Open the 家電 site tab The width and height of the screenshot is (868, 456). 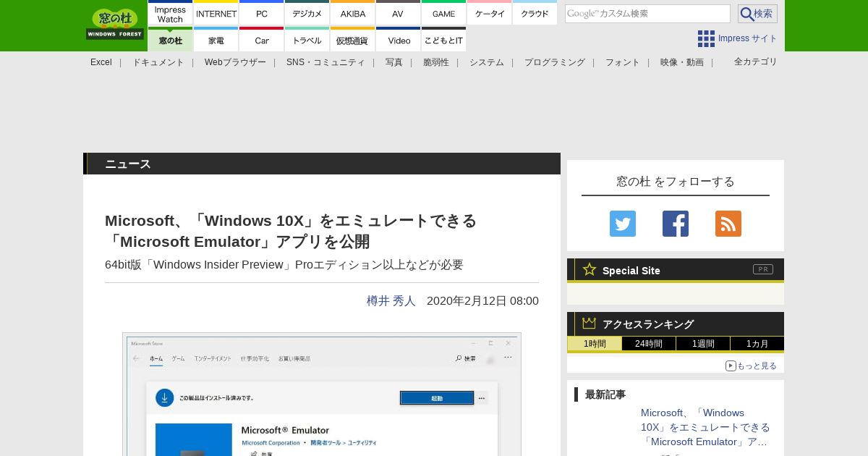(x=216, y=40)
